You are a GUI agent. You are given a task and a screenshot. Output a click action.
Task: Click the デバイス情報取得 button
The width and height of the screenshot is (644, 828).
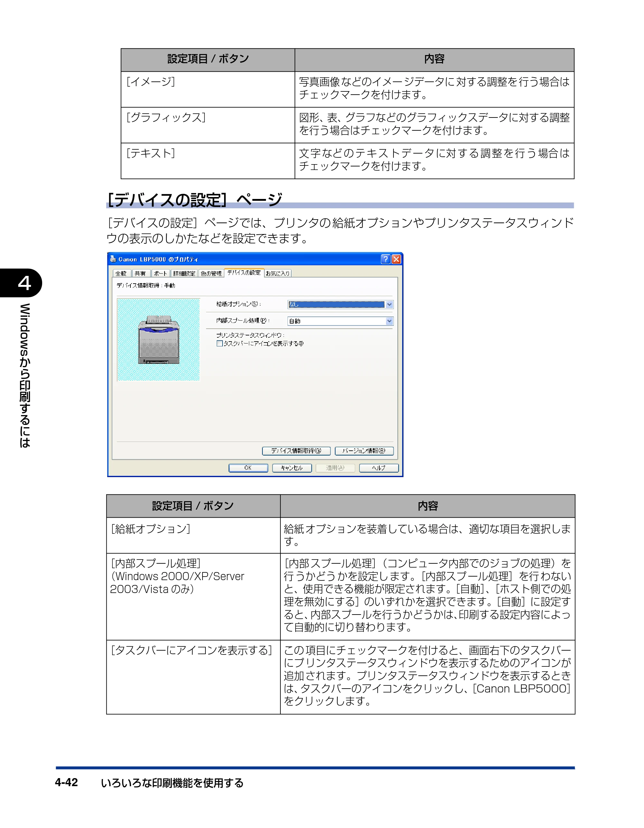pos(296,451)
